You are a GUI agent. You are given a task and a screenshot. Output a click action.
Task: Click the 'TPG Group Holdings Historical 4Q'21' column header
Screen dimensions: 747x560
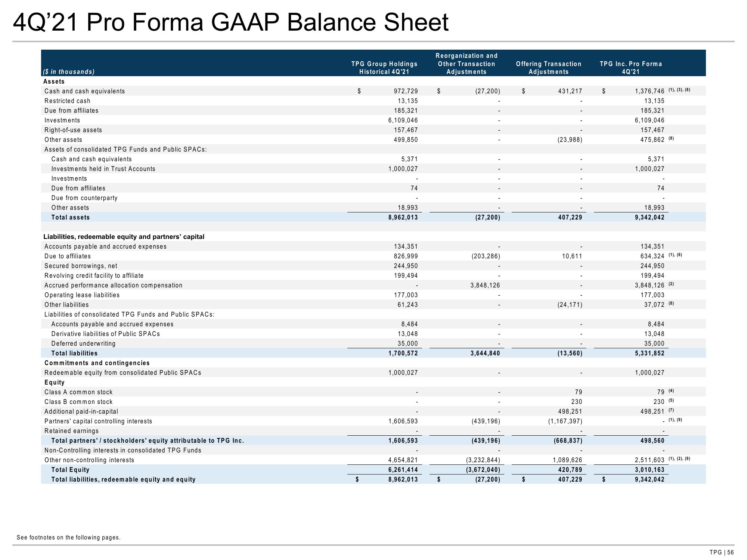[384, 68]
